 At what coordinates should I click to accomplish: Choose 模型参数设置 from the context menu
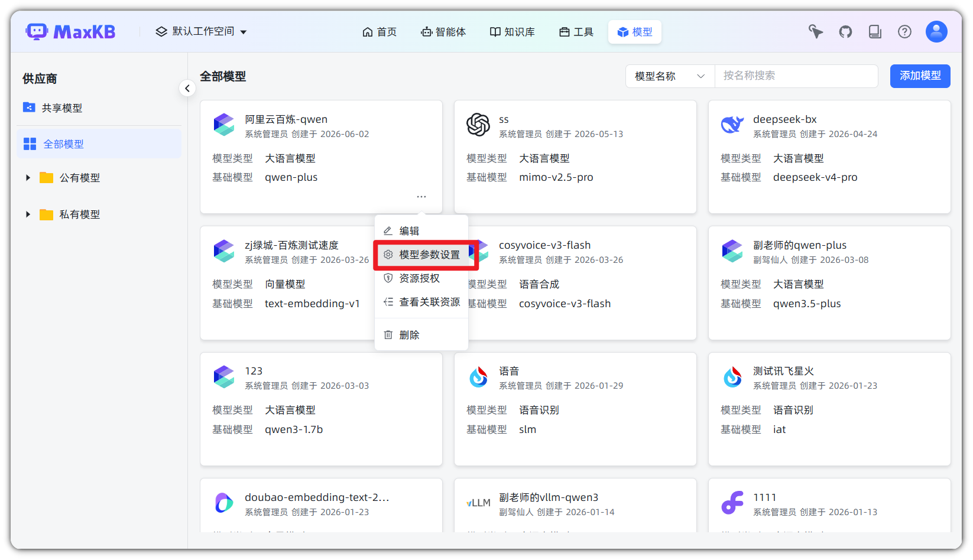pyautogui.click(x=421, y=255)
